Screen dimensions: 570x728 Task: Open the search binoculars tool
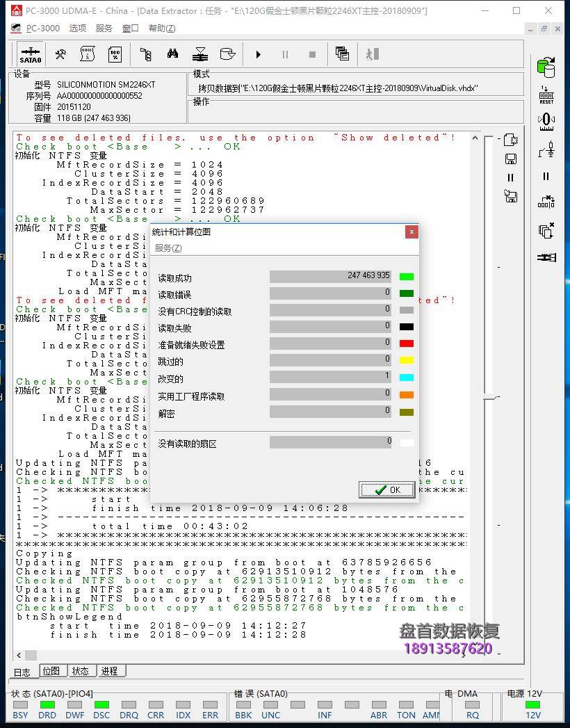click(174, 54)
